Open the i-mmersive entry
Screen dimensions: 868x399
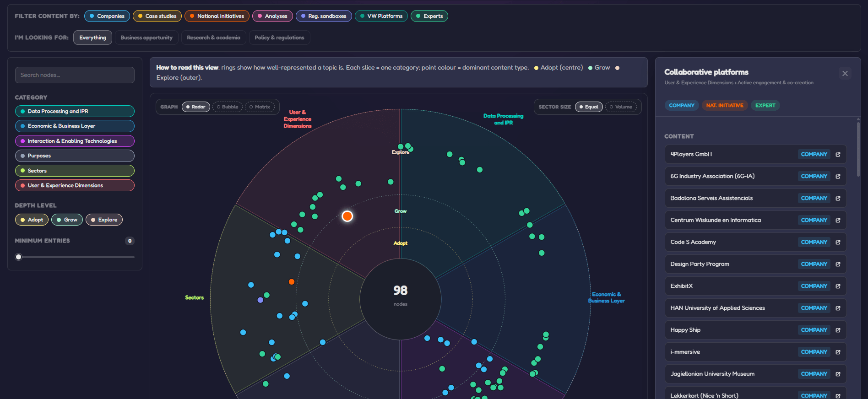[x=755, y=352]
